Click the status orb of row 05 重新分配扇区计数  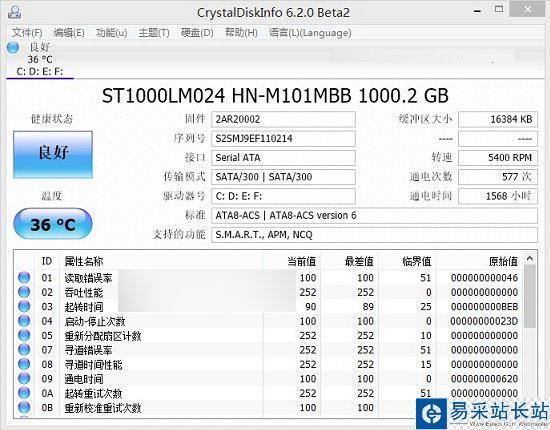[x=24, y=335]
